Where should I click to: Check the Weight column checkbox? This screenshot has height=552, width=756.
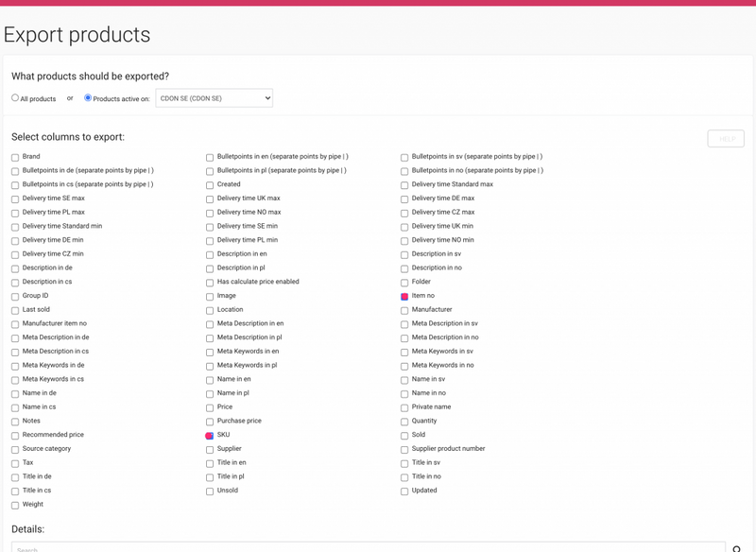click(15, 506)
